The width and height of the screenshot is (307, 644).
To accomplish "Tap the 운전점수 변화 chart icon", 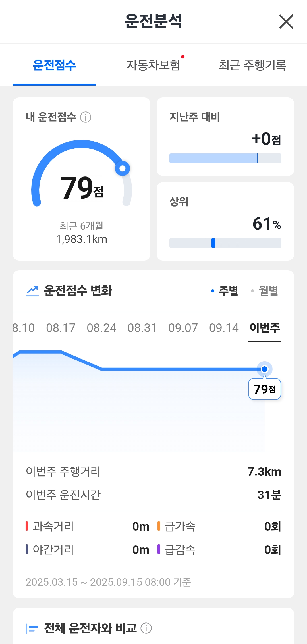I will (x=32, y=291).
